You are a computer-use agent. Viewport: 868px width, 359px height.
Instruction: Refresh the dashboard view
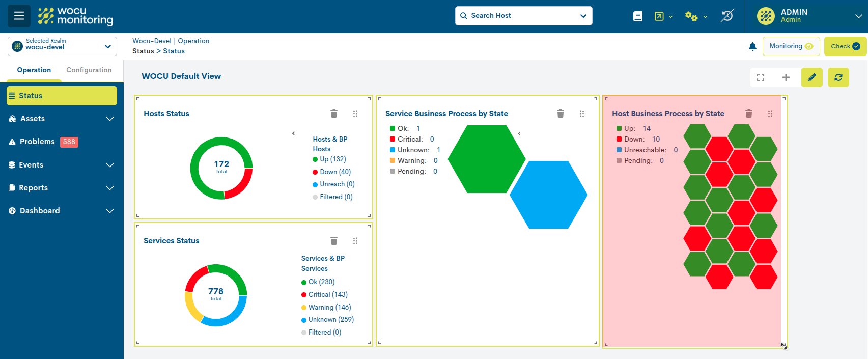(838, 77)
